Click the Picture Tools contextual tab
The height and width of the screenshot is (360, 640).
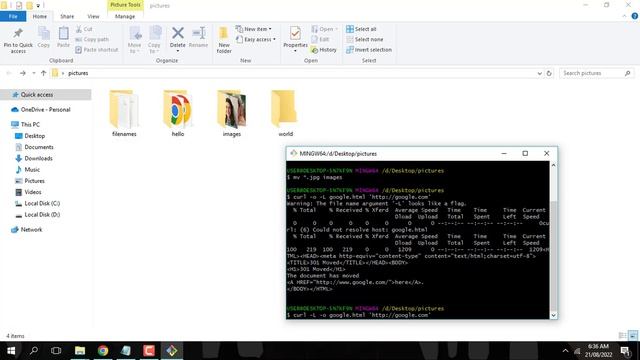click(125, 5)
